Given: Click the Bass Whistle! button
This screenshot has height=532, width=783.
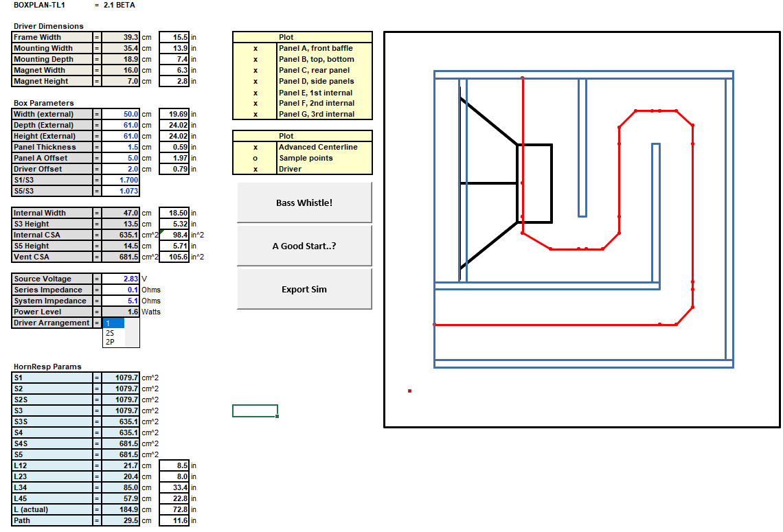Looking at the screenshot, I should pyautogui.click(x=304, y=203).
